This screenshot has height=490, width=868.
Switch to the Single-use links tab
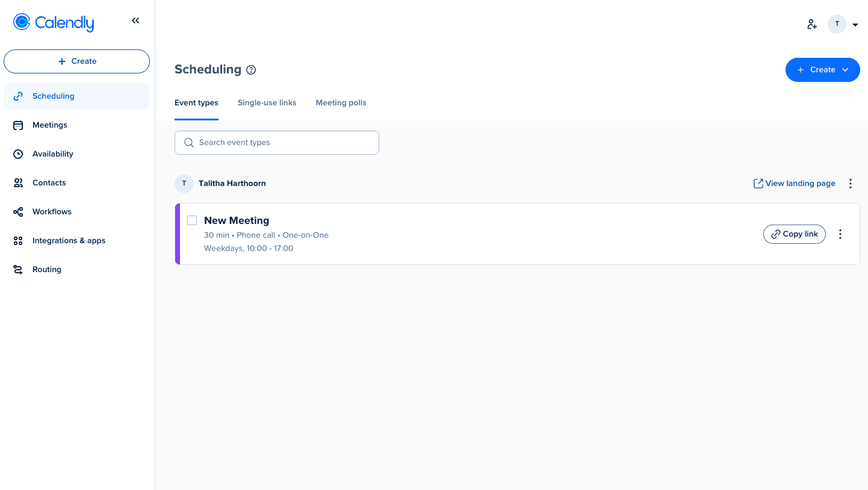[x=267, y=103]
